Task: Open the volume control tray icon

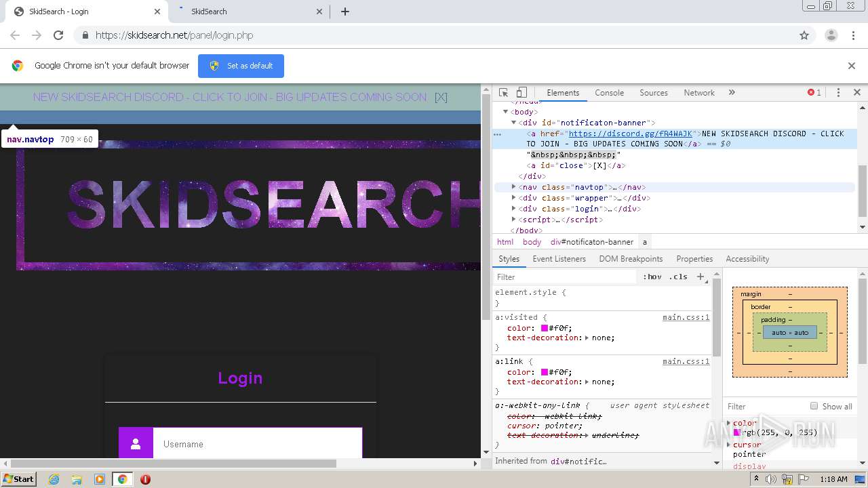Action: [771, 479]
